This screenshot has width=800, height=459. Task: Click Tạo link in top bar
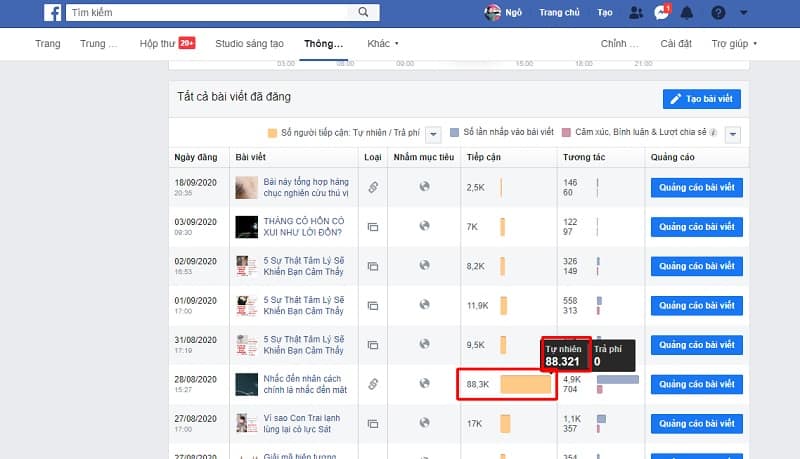click(605, 13)
